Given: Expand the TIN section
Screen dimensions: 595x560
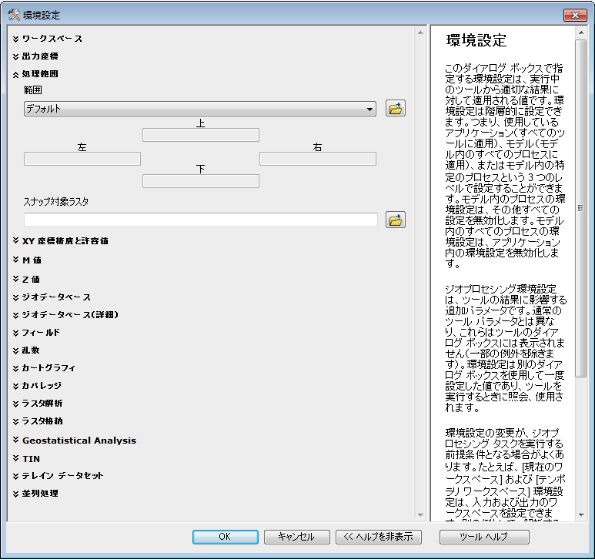Looking at the screenshot, I should 26,458.
